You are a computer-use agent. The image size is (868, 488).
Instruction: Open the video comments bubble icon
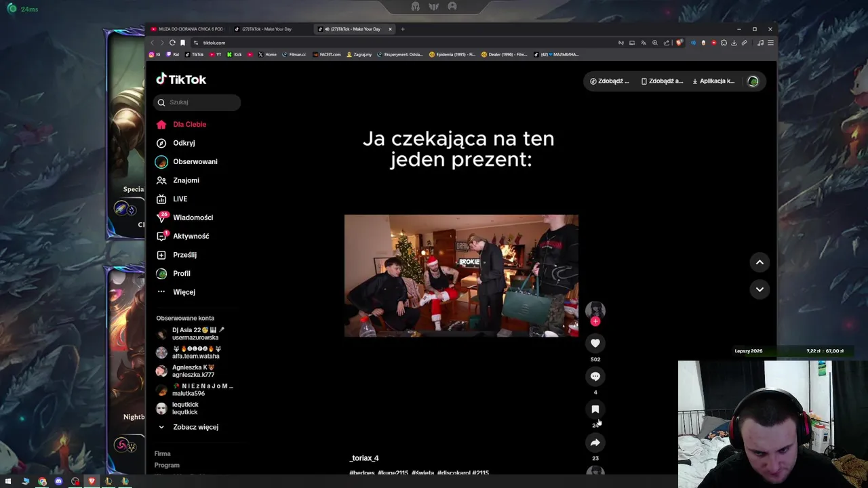tap(595, 377)
